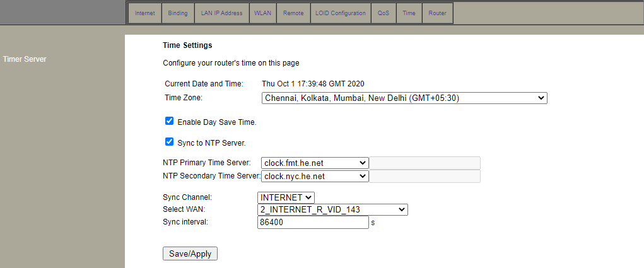Open NTP Primary Time Server dropdown
This screenshot has width=644, height=268.
click(315, 163)
